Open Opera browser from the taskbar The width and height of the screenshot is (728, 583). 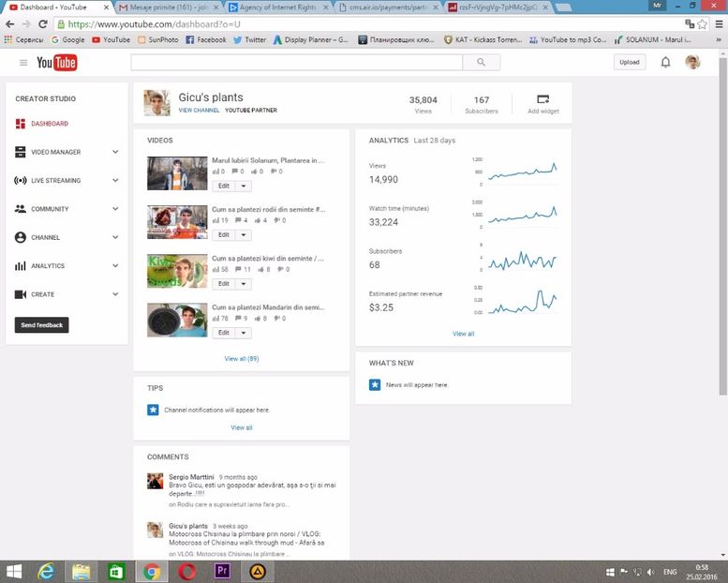(187, 572)
